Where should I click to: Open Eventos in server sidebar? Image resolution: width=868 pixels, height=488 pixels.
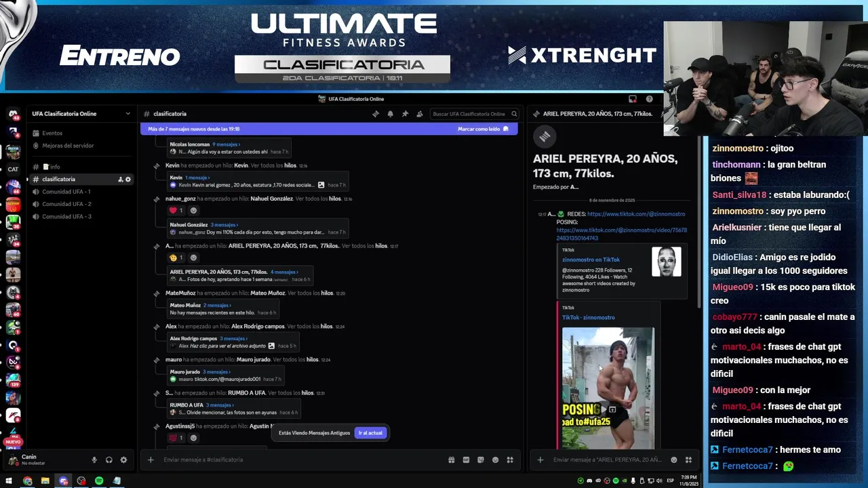81,134
